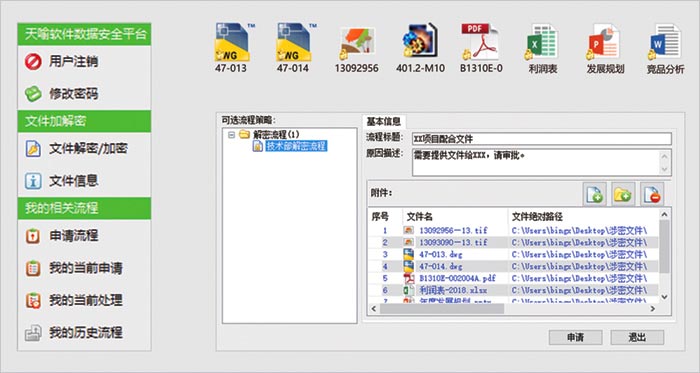Click the lock icon of 技术部解密流程

pyautogui.click(x=258, y=146)
